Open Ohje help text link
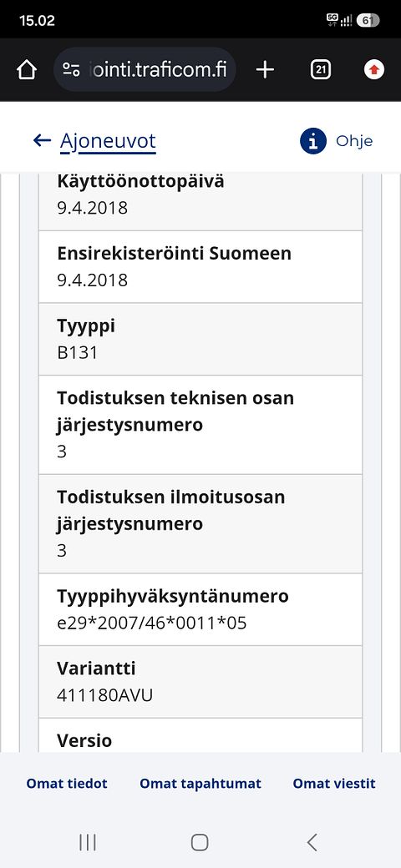Screen dimensions: 401x868 click(x=354, y=141)
